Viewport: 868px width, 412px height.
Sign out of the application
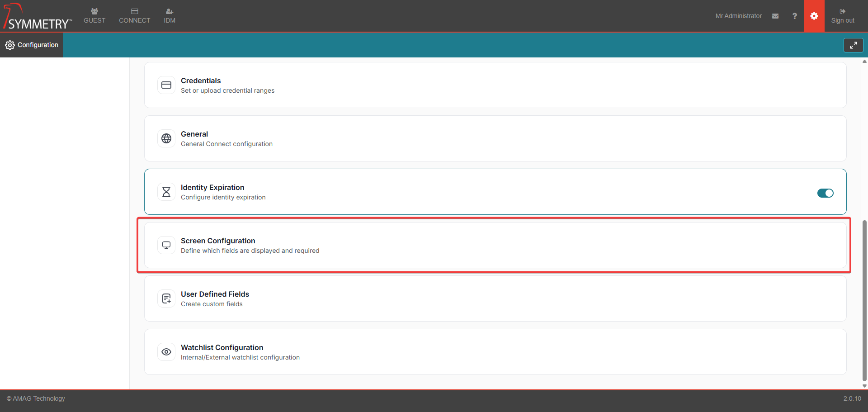[842, 16]
